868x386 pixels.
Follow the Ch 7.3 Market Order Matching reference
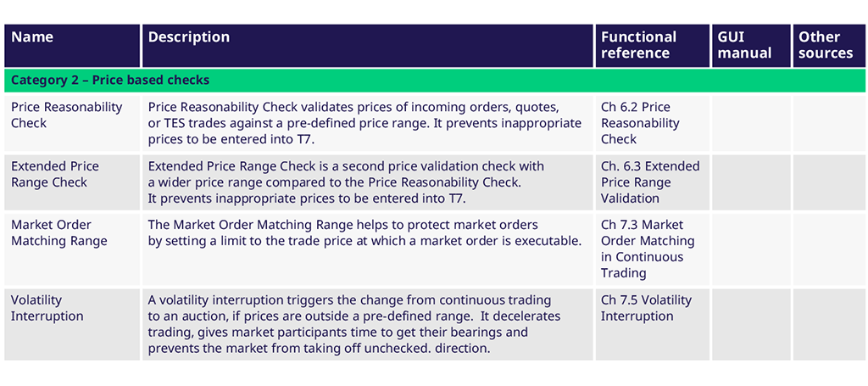tap(647, 249)
